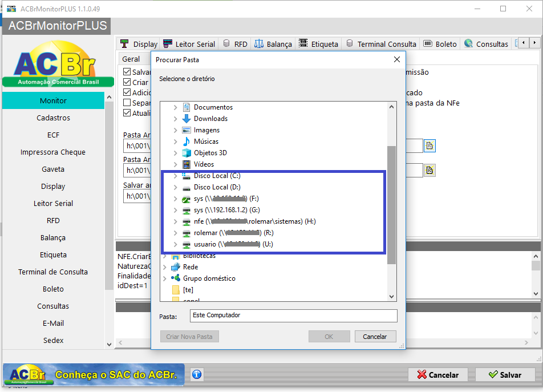The height and width of the screenshot is (392, 543).
Task: Open the Conheça o SAC do ACBr banner
Action: (x=94, y=374)
